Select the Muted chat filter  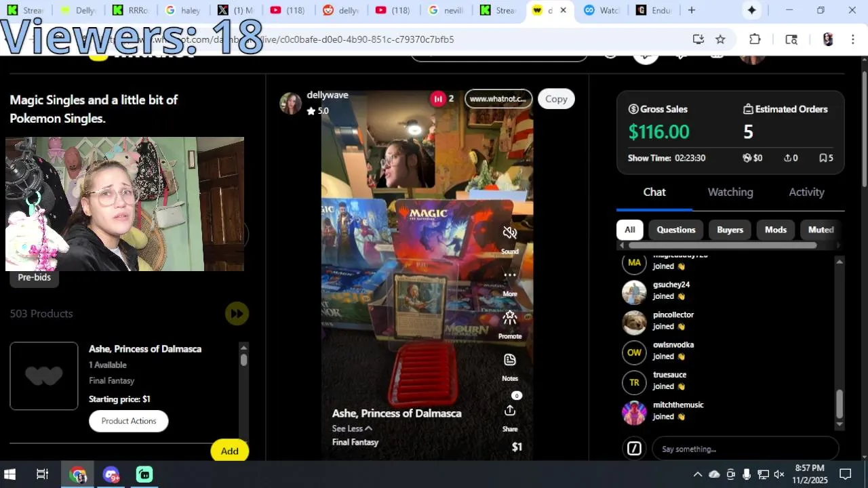(x=821, y=230)
